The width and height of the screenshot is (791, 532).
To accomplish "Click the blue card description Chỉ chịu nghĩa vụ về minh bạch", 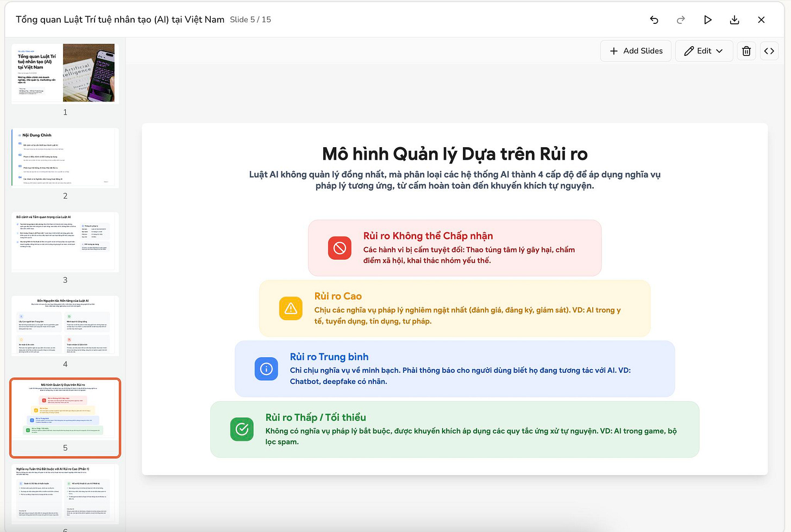I will [x=461, y=376].
